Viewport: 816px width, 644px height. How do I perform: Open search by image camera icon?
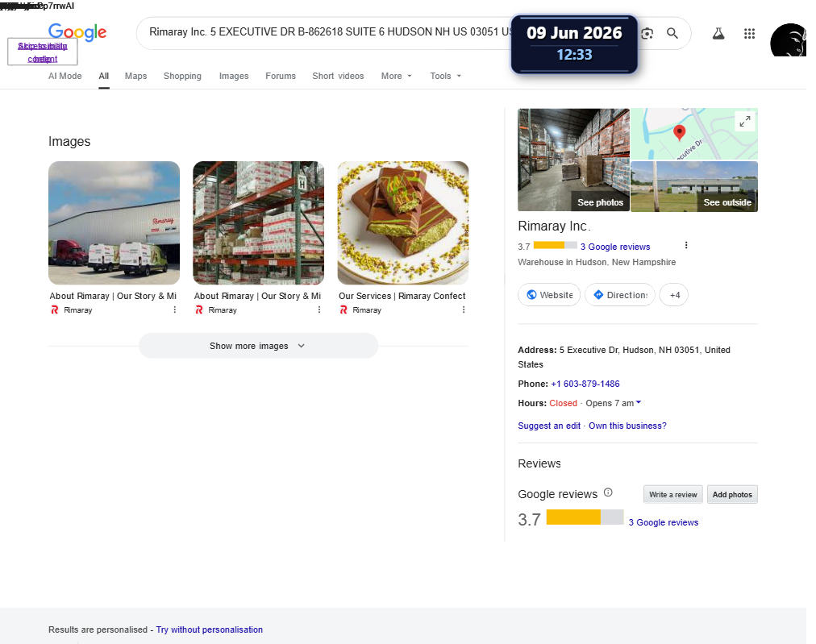coord(647,33)
